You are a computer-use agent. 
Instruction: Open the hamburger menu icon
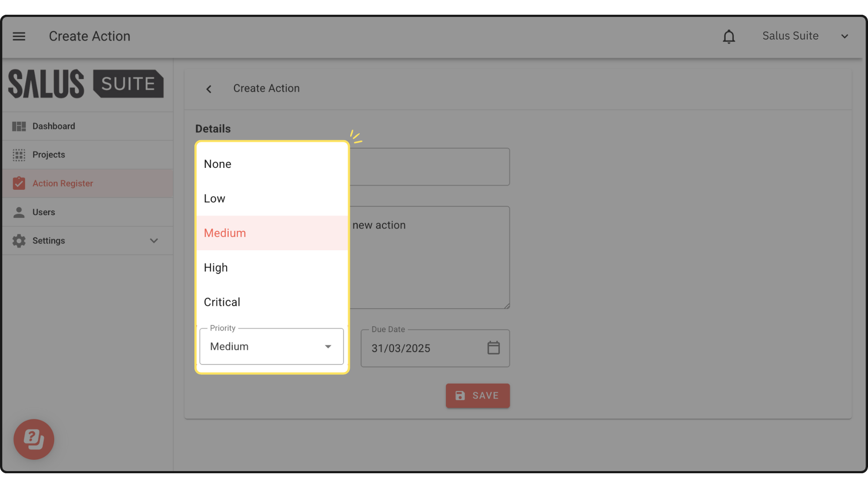19,36
